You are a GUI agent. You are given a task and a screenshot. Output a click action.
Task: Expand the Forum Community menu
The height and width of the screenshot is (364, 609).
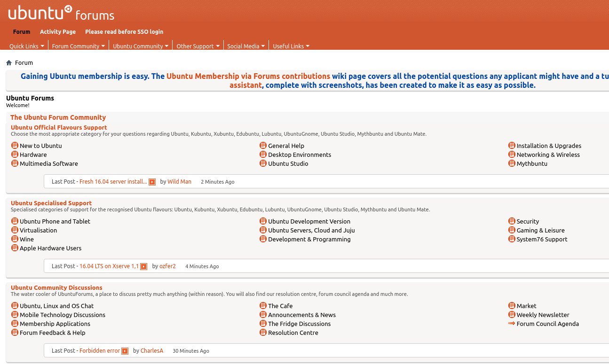click(79, 46)
